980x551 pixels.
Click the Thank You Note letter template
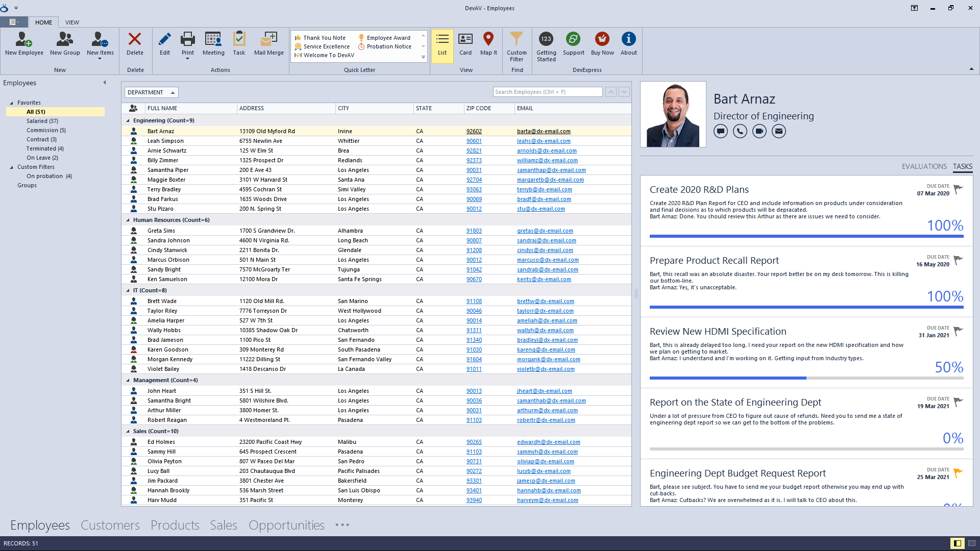[320, 38]
